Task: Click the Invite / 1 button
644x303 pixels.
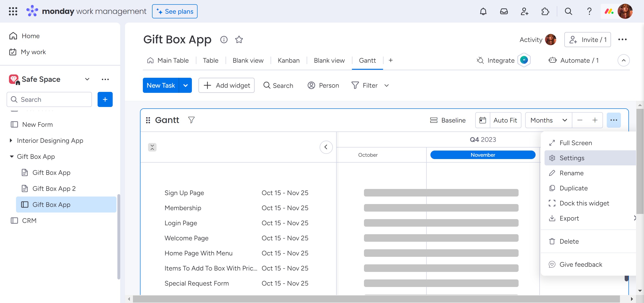Action: (x=587, y=40)
